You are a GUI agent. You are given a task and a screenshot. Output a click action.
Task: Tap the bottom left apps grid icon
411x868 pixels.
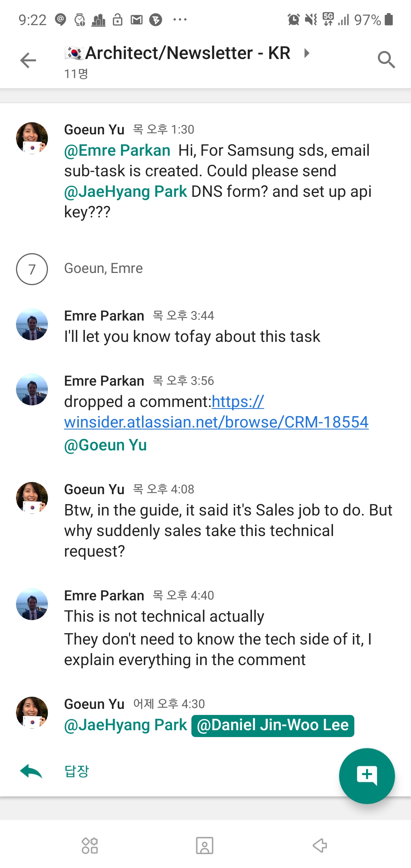(x=90, y=846)
